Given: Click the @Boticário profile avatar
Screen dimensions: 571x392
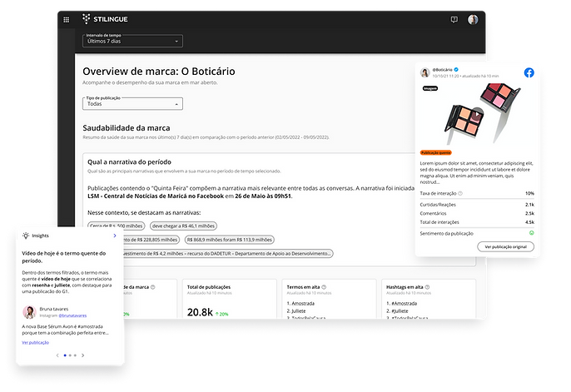Looking at the screenshot, I should pyautogui.click(x=425, y=72).
